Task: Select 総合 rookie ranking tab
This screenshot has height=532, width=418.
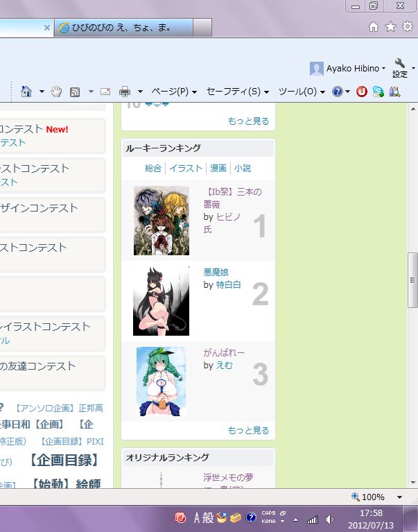Action: coord(153,169)
